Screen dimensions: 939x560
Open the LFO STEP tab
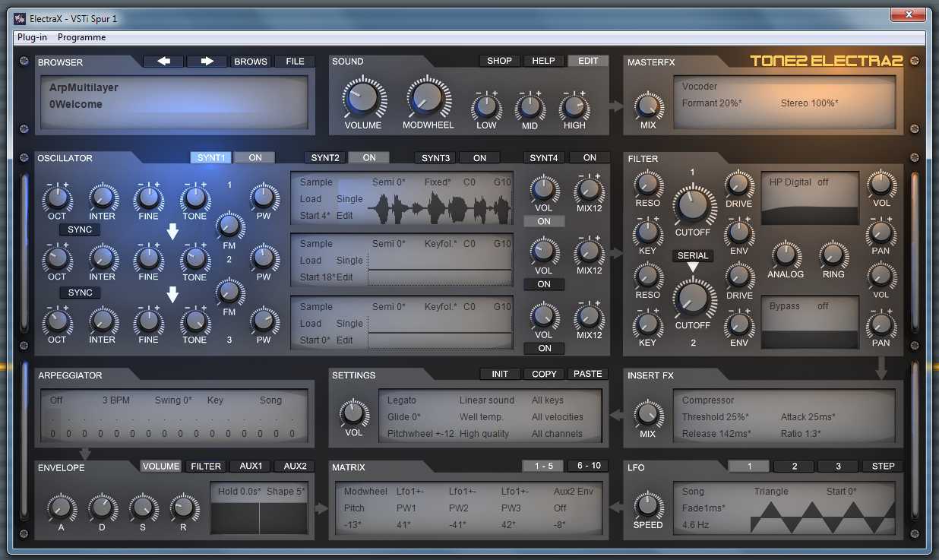point(883,467)
